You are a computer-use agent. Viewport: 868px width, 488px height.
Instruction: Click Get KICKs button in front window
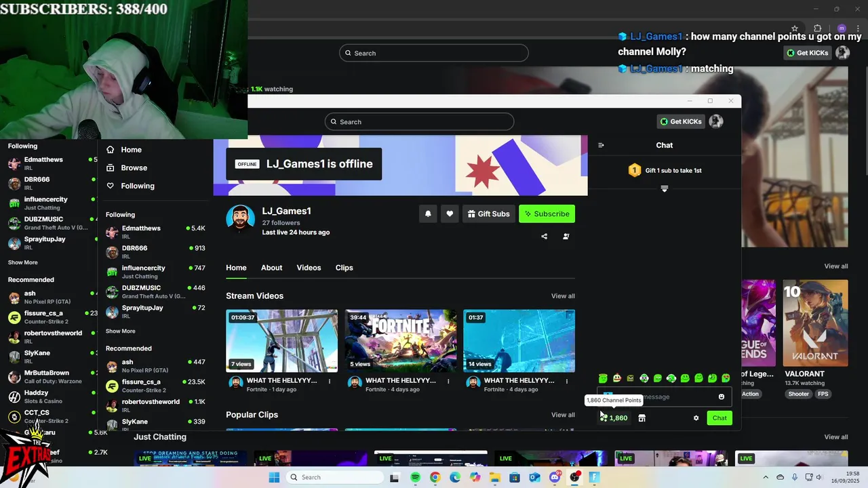point(681,121)
